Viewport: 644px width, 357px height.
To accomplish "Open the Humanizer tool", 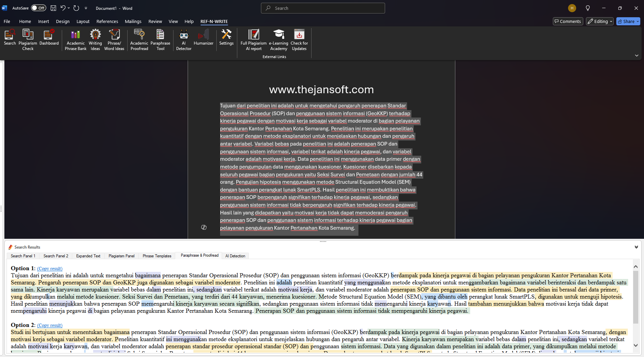I will (x=204, y=37).
